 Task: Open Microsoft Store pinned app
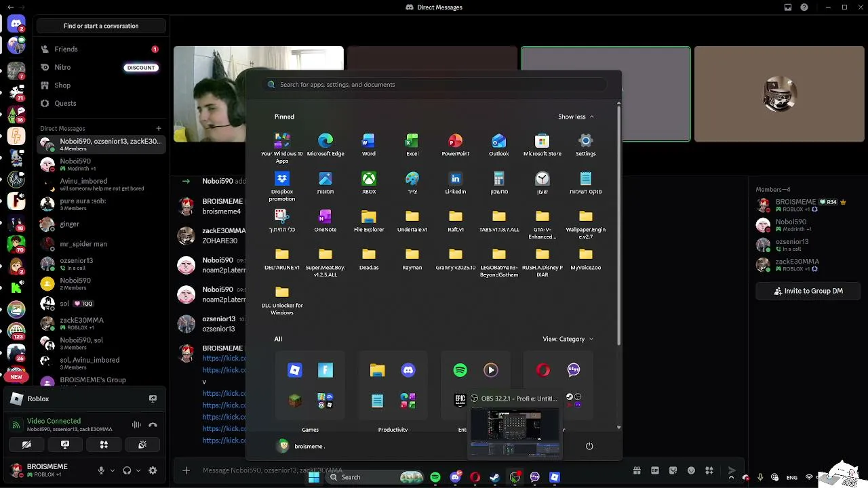coord(542,144)
